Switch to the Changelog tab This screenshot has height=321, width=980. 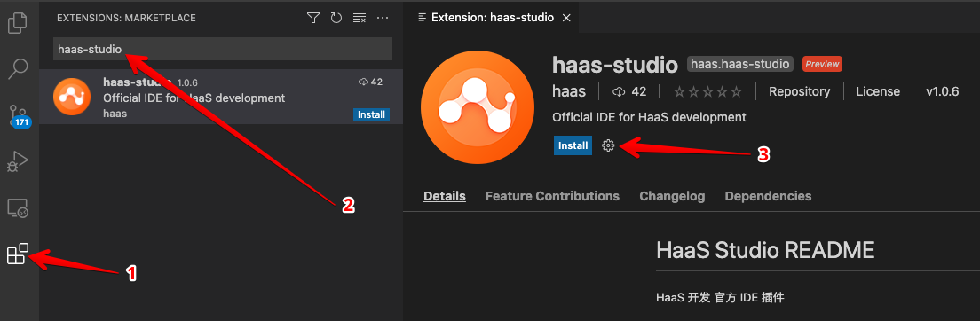tap(672, 196)
